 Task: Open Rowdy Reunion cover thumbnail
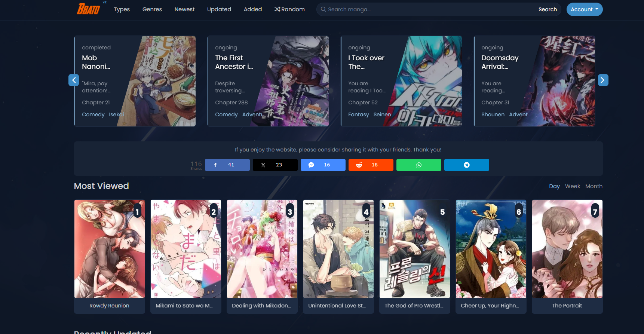(x=109, y=249)
